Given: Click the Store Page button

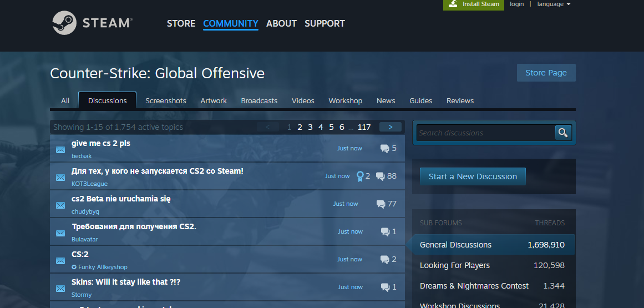Looking at the screenshot, I should click(546, 73).
